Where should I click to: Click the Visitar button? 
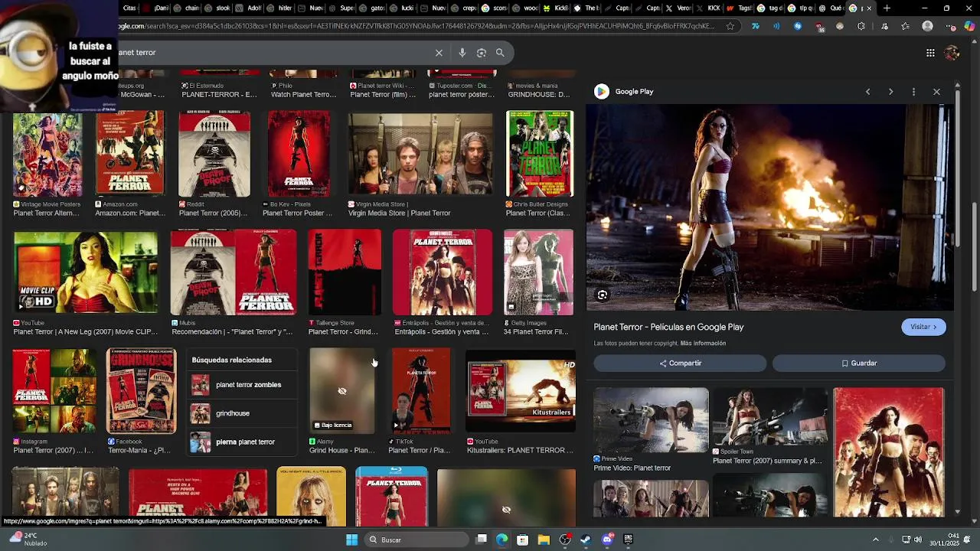[x=923, y=327]
